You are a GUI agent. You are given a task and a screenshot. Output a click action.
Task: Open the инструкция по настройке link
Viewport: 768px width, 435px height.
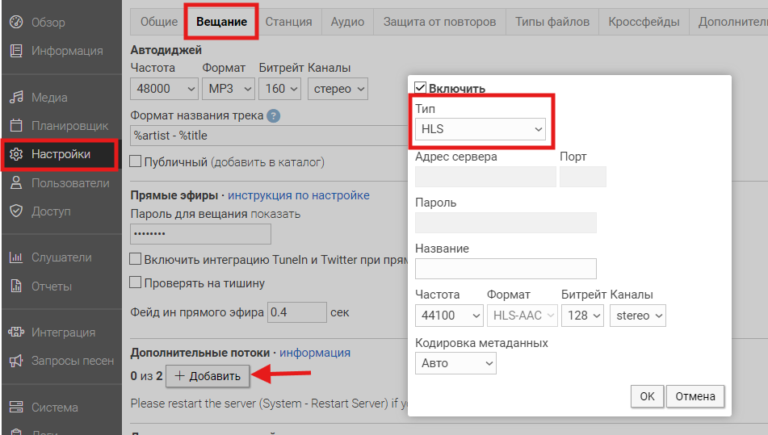(x=298, y=195)
